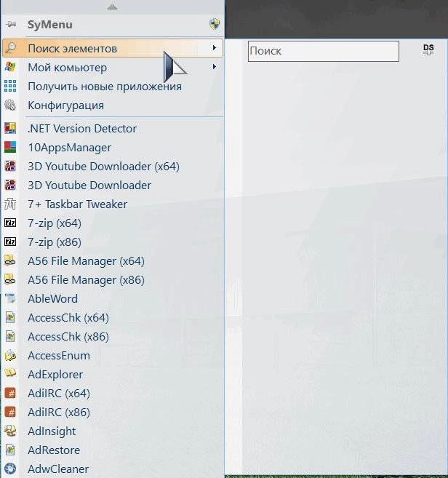Click the AdInsight icon
This screenshot has height=478, width=448.
[10, 431]
